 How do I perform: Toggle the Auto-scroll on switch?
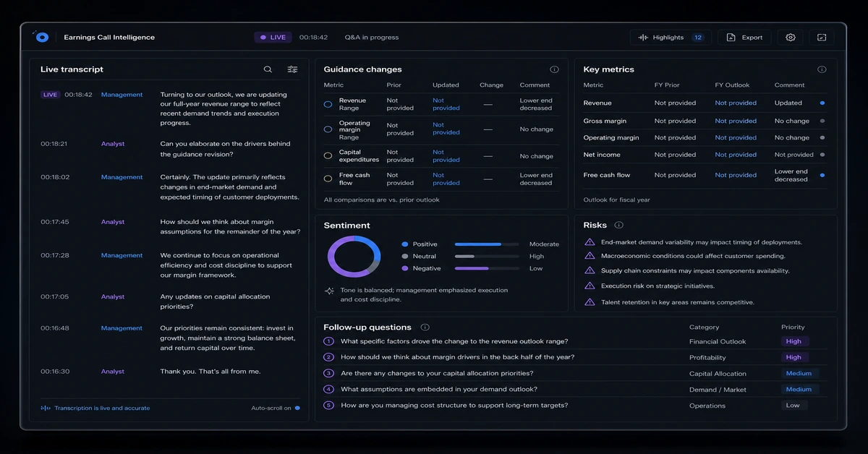click(297, 408)
